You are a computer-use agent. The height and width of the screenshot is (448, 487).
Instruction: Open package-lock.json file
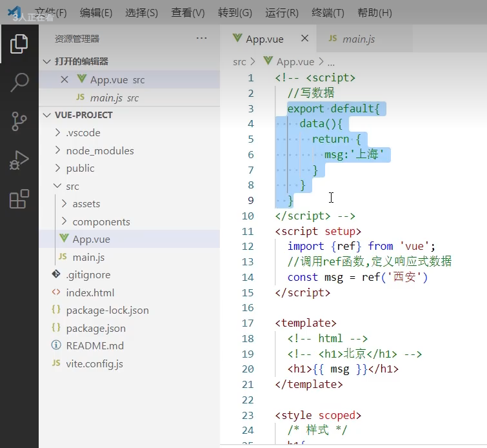[130, 310]
